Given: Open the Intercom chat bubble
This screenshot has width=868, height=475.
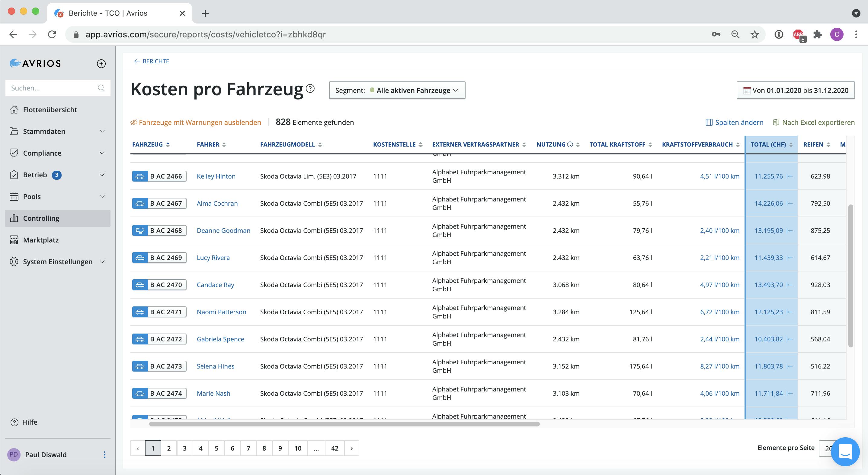Looking at the screenshot, I should tap(845, 452).
